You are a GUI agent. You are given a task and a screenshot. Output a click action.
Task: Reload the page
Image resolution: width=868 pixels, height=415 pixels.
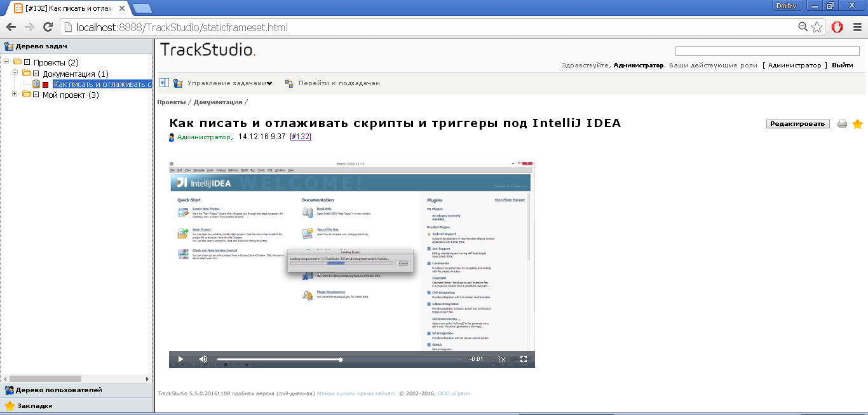[48, 27]
